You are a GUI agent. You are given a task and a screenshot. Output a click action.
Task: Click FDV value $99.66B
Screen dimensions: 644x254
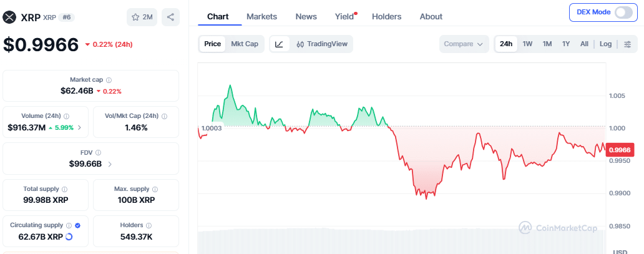point(85,164)
